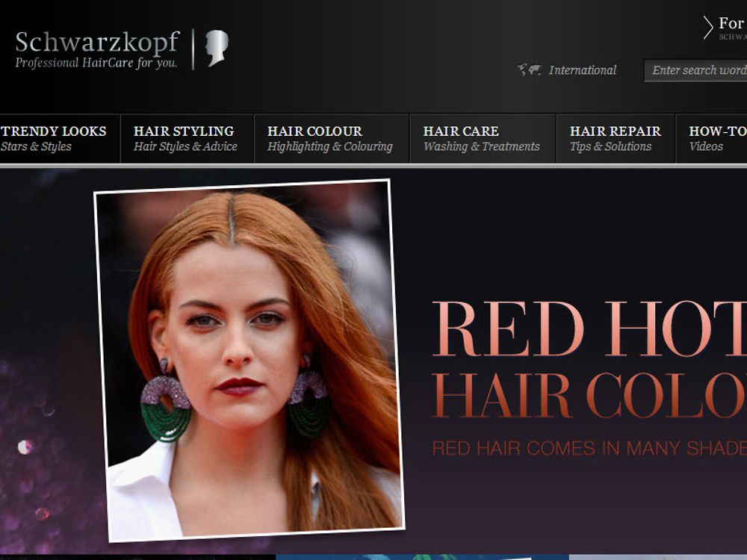Screen dimensions: 747x560
Task: Click the red-haired woman banner photo
Action: [x=249, y=361]
